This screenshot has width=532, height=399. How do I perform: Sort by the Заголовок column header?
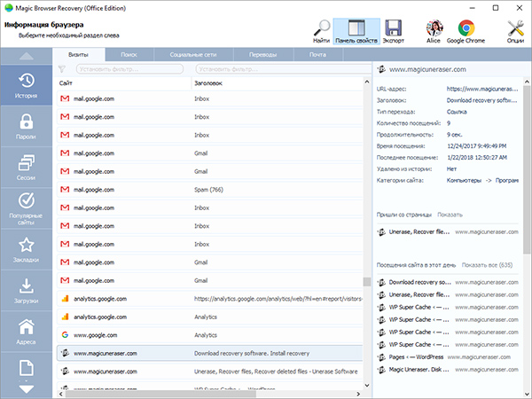[x=278, y=83]
